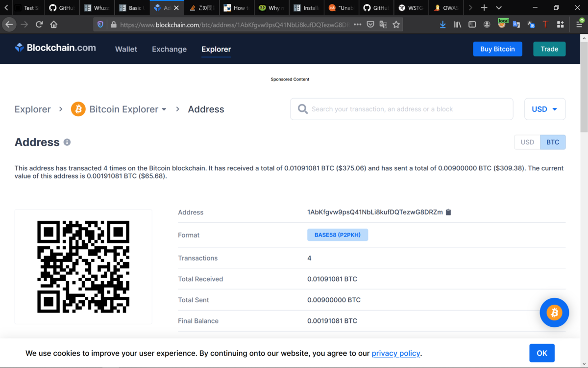Open page actions three-dot menu

pos(358,25)
